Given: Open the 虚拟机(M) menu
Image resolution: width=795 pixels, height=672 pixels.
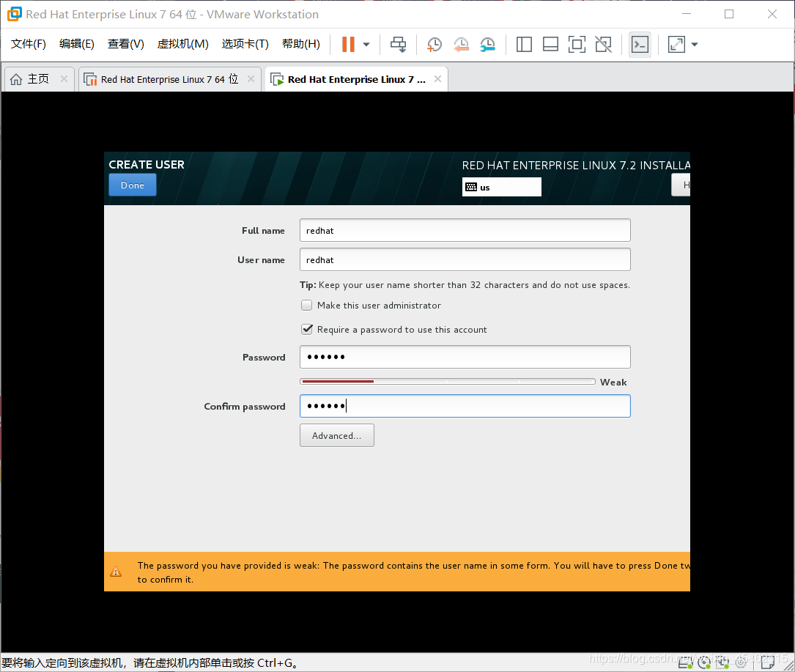Looking at the screenshot, I should 182,44.
